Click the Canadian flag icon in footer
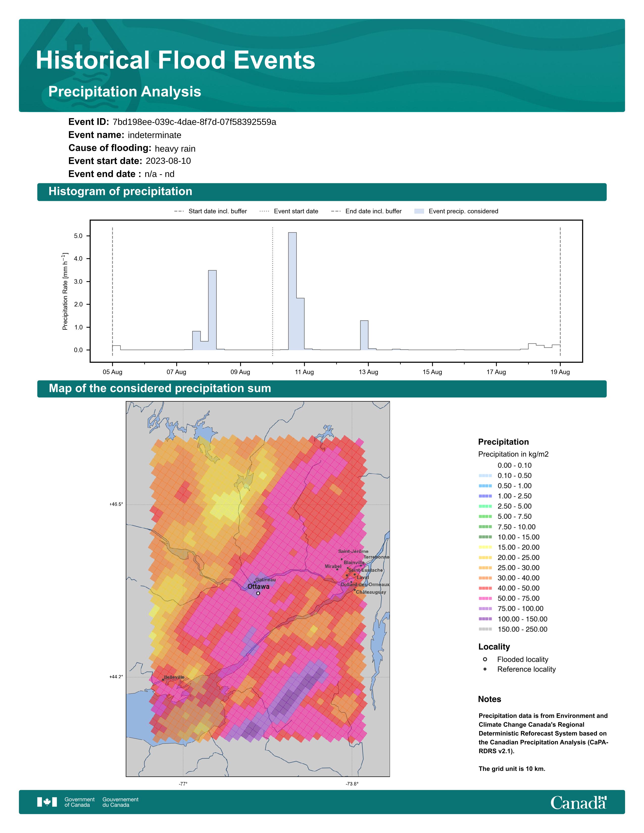The image size is (644, 833). point(47,802)
